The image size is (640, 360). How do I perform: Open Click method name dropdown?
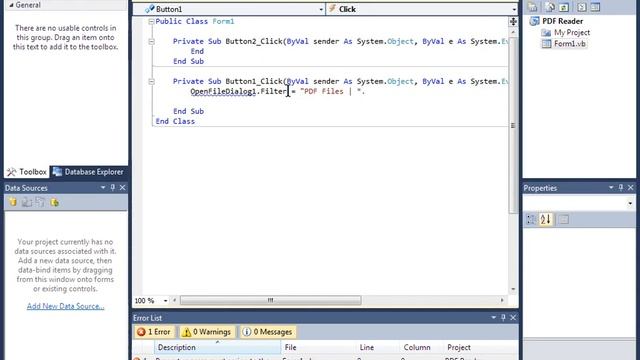point(513,9)
